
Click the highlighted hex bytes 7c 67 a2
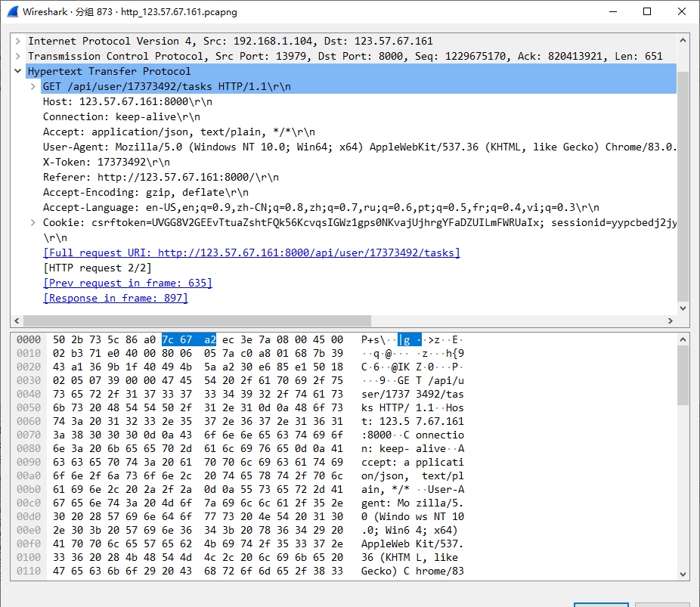(189, 340)
